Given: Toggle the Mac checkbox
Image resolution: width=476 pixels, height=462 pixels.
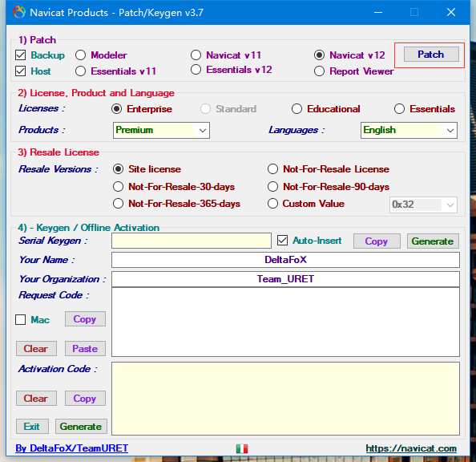Looking at the screenshot, I should point(20,320).
